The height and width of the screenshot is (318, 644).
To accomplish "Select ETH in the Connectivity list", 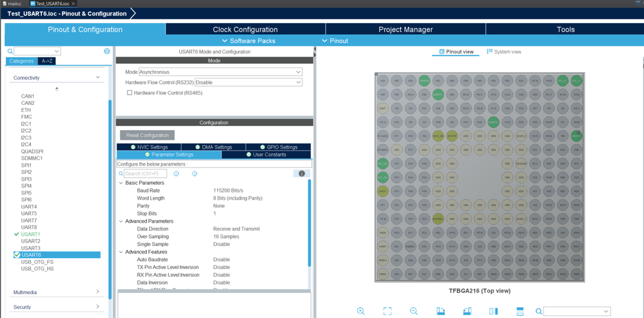I will [x=26, y=109].
